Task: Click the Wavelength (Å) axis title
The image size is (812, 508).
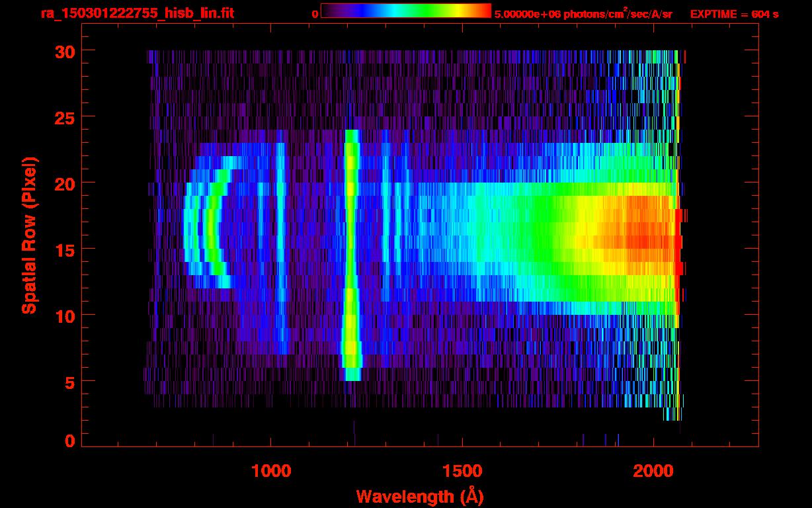Action: pos(420,496)
